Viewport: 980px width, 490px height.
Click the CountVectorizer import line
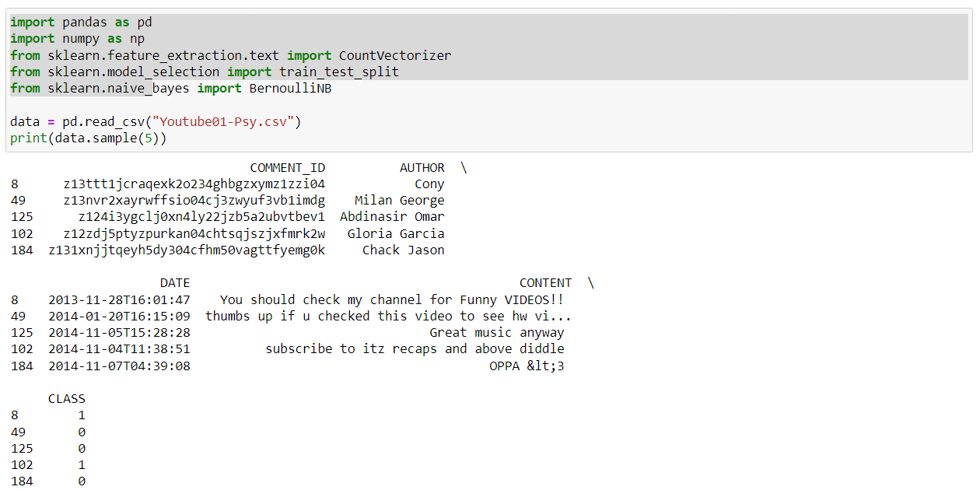[x=230, y=55]
